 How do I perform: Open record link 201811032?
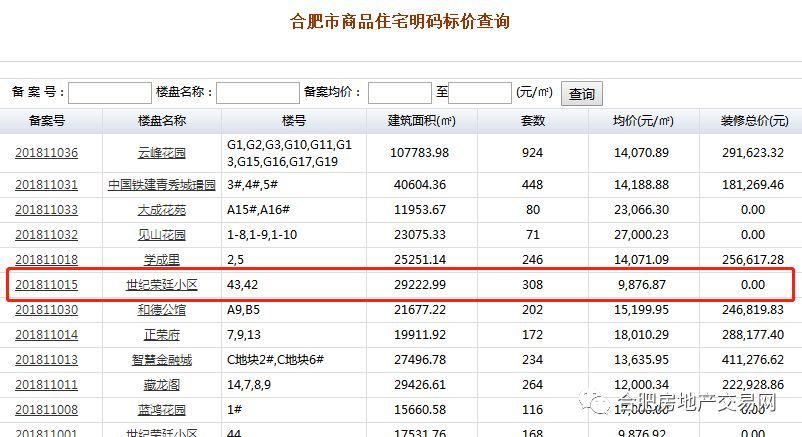tap(47, 235)
